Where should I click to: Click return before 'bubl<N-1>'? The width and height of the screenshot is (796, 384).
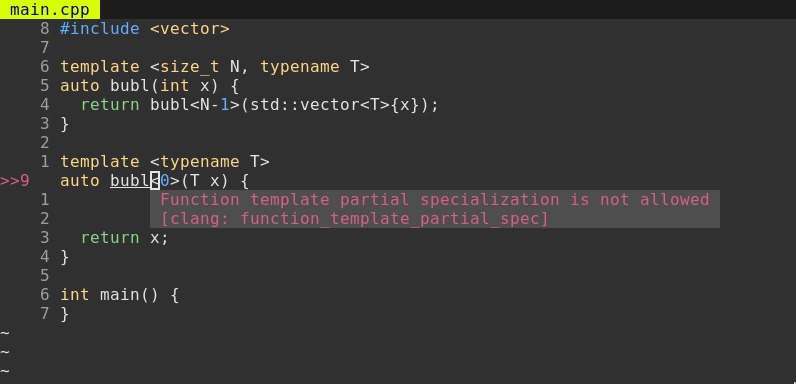110,105
